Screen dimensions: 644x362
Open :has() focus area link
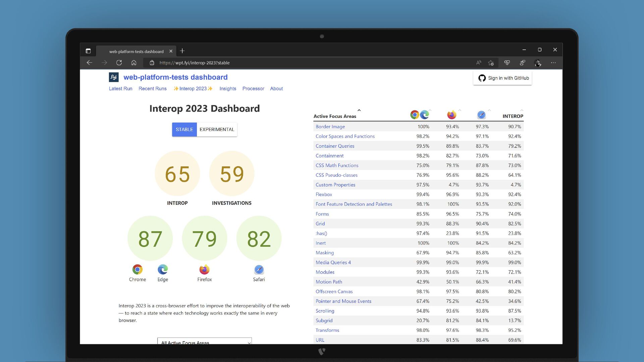coord(321,234)
